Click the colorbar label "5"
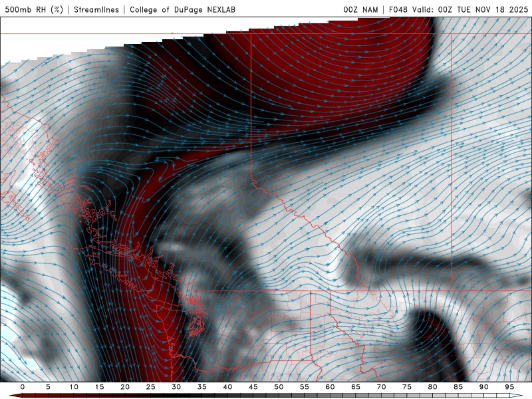532x399 pixels. tap(48, 387)
